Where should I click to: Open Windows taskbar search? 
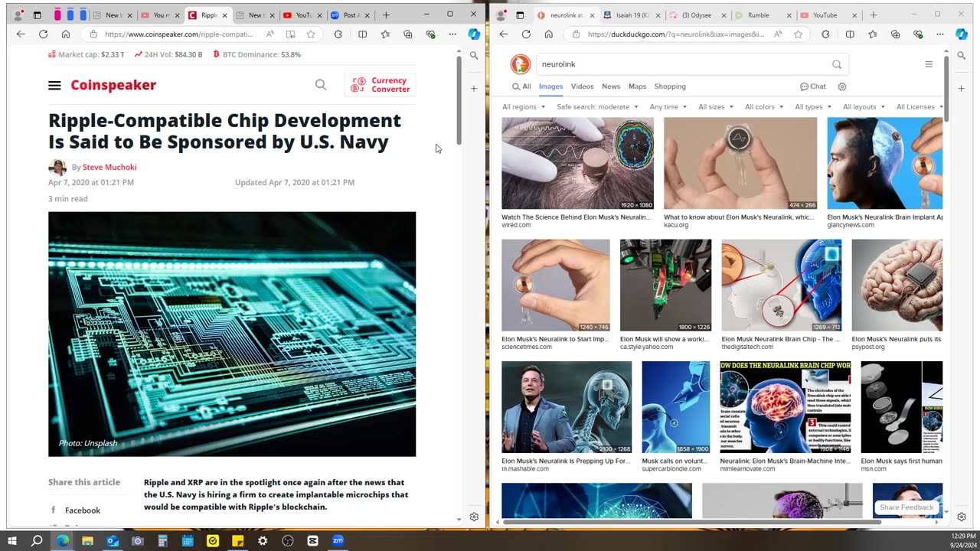point(37,540)
